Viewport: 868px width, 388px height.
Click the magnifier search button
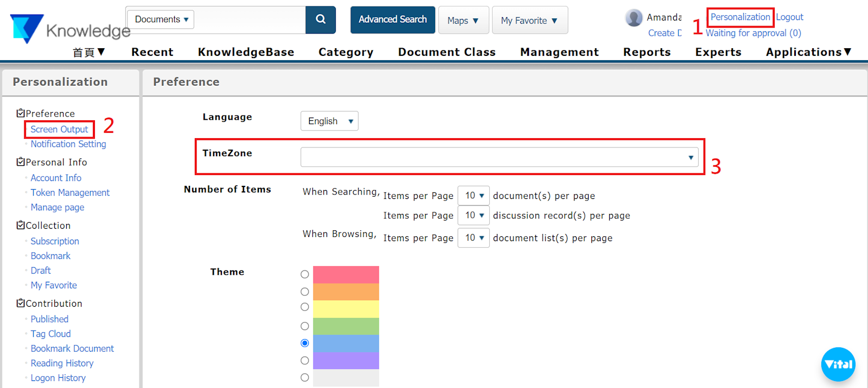(x=321, y=20)
